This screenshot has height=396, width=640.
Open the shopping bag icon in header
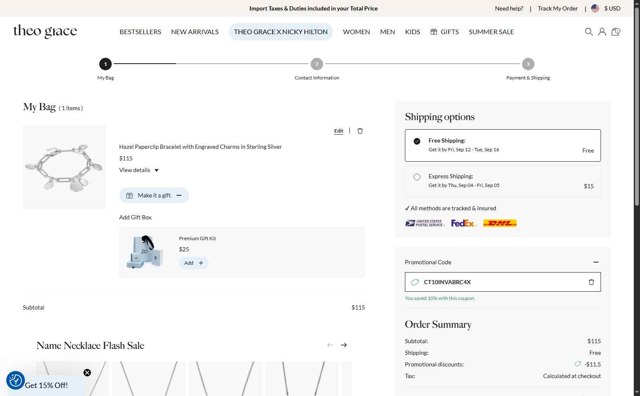coord(616,31)
